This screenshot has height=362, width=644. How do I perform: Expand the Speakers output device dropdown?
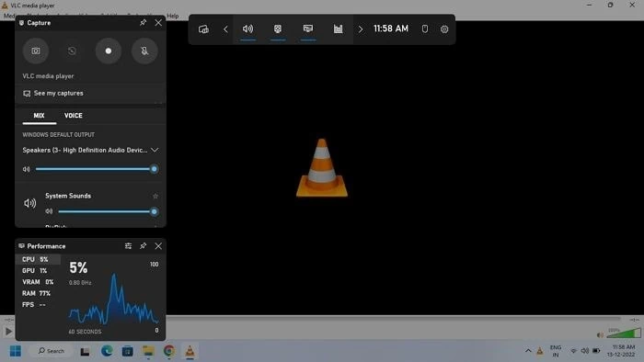(x=155, y=150)
